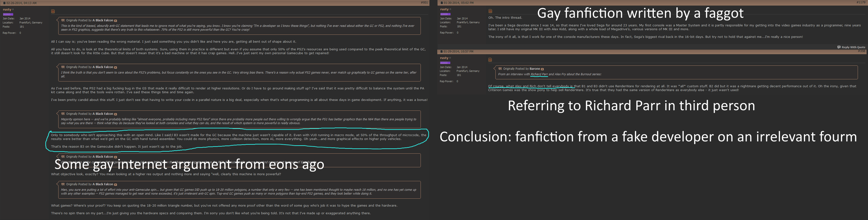Screen dimensions: 868x220
Task: Click the line starting "The irony of it all"
Action: pyautogui.click(x=646, y=37)
